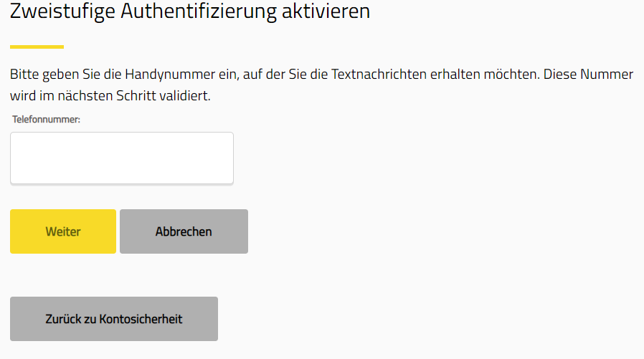The width and height of the screenshot is (644, 359).
Task: Click the yellow divider line under the heading
Action: pyautogui.click(x=37, y=47)
